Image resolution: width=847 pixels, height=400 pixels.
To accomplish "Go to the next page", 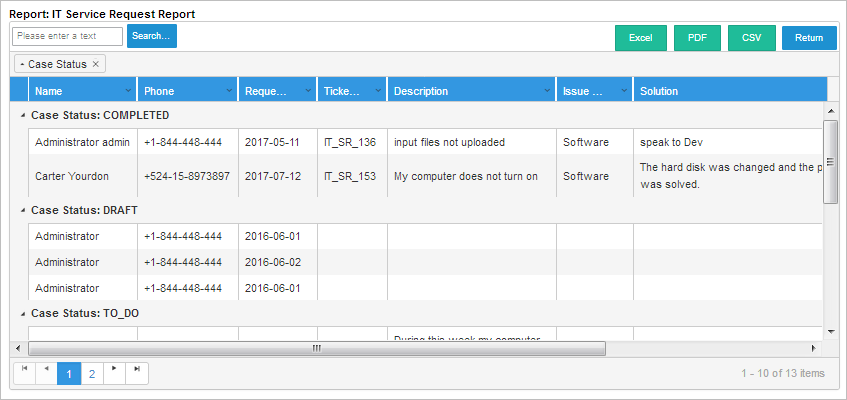I will [115, 373].
